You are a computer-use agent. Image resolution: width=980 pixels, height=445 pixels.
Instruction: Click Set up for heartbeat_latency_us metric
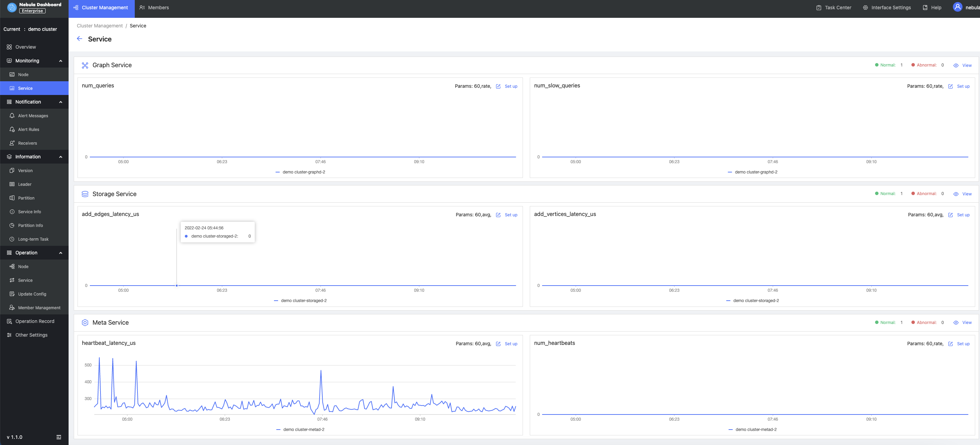point(511,344)
